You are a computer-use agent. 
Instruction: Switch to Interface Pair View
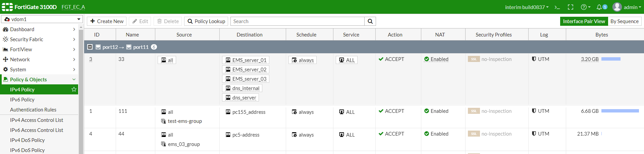584,21
